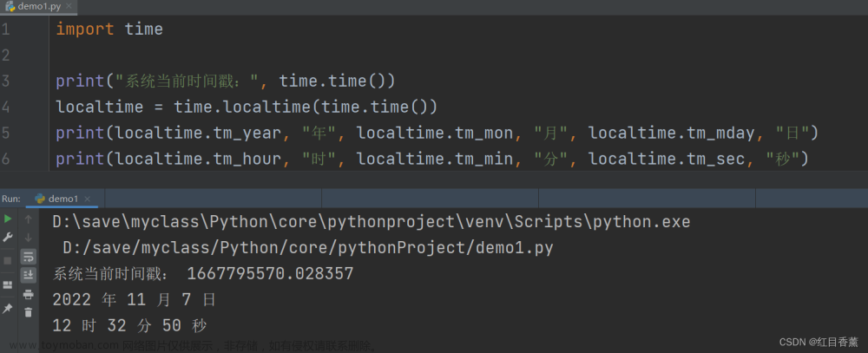
Task: Click the timestamp value 1667795570.028357
Action: pos(270,274)
